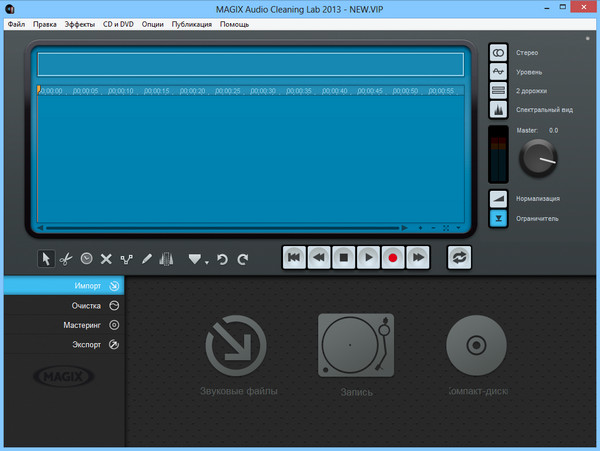Toggle the Стерео stereo mode button

coord(498,52)
